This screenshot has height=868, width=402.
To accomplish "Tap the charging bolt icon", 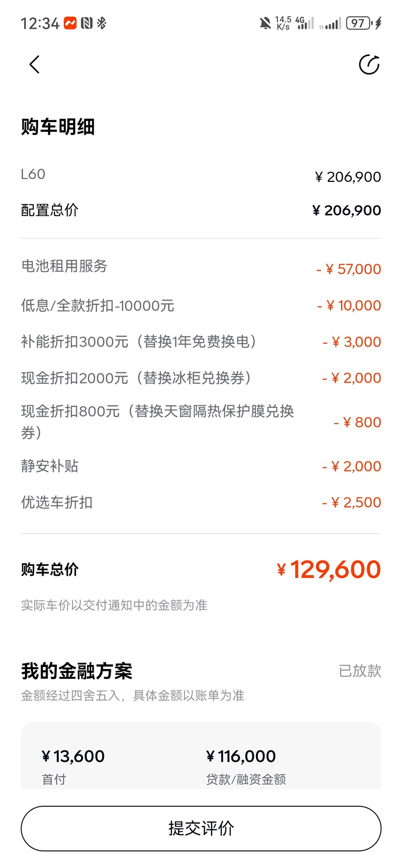I will click(x=378, y=23).
